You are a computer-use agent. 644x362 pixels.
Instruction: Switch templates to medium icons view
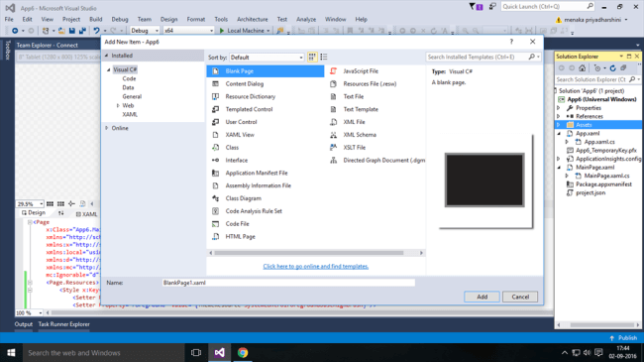click(x=312, y=58)
